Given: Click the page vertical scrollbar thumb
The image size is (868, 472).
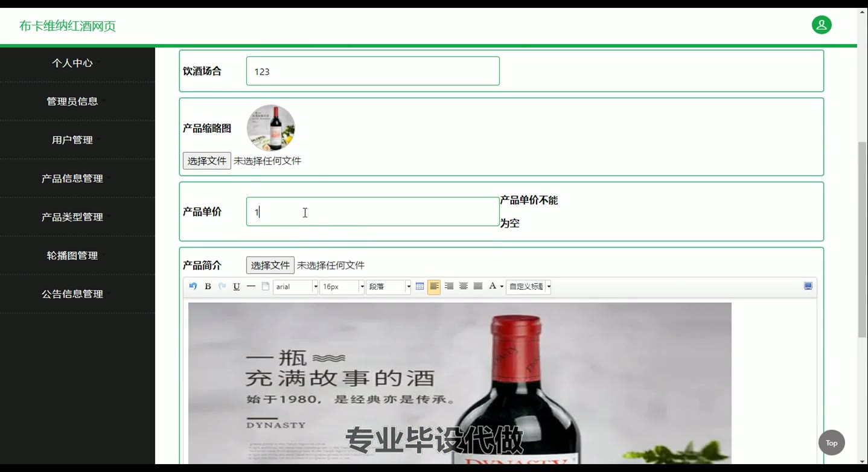Looking at the screenshot, I should click(x=863, y=240).
